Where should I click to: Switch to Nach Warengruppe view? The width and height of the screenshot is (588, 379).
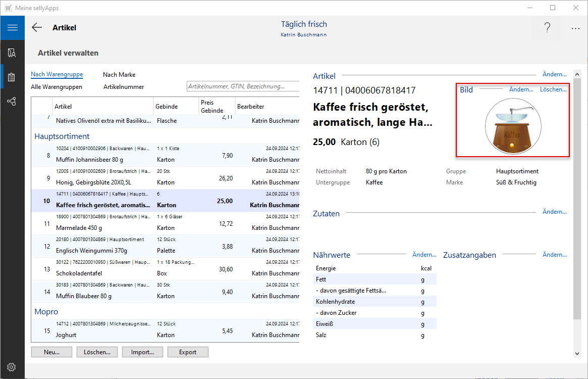(57, 74)
